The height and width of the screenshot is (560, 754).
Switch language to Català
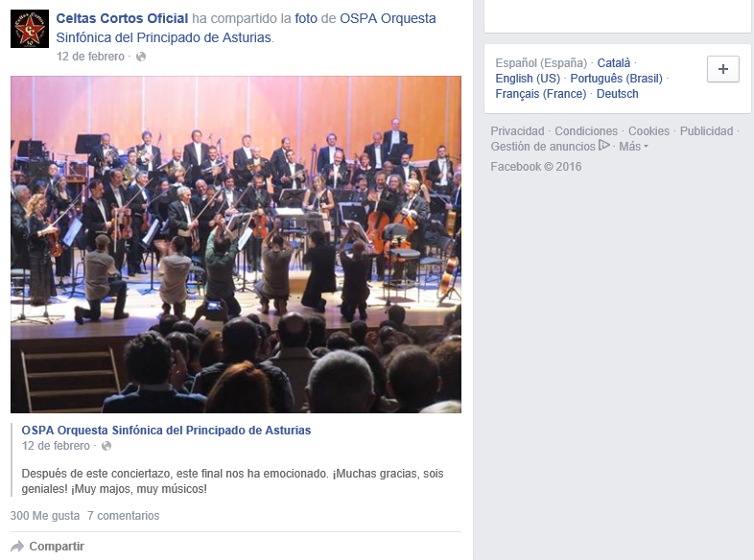coord(614,63)
